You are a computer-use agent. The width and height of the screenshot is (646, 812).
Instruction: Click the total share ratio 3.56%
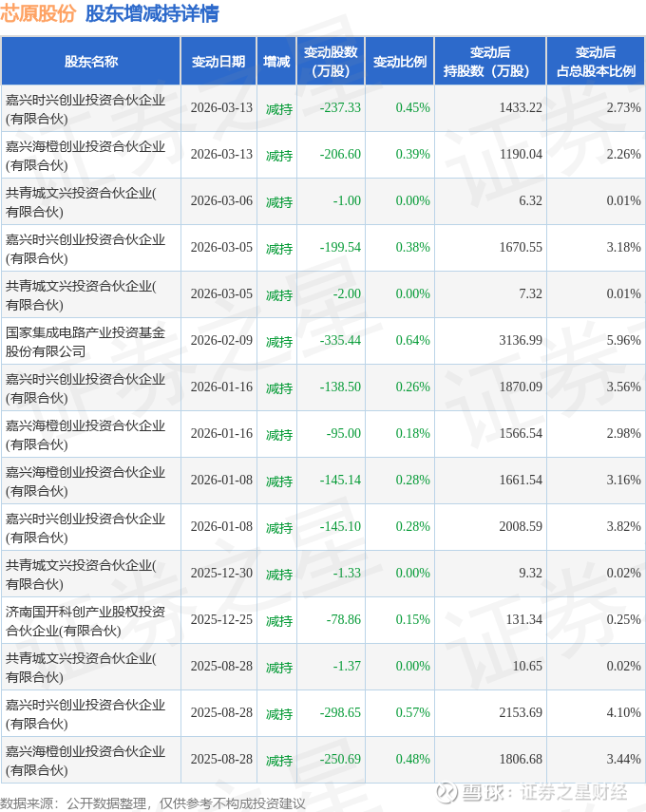click(x=624, y=387)
